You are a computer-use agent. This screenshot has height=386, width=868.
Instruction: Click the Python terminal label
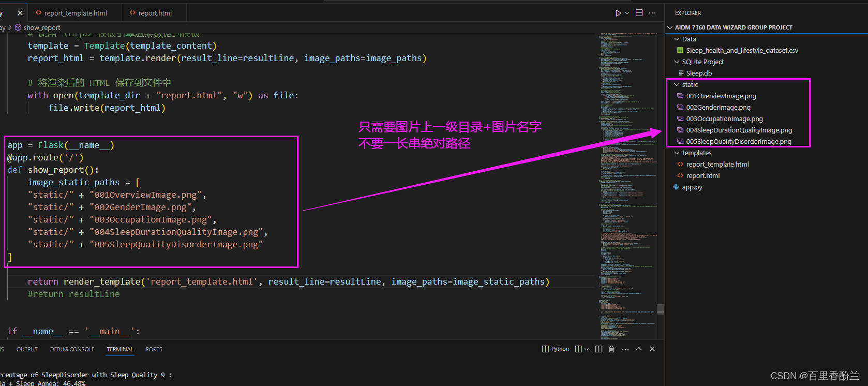point(560,349)
